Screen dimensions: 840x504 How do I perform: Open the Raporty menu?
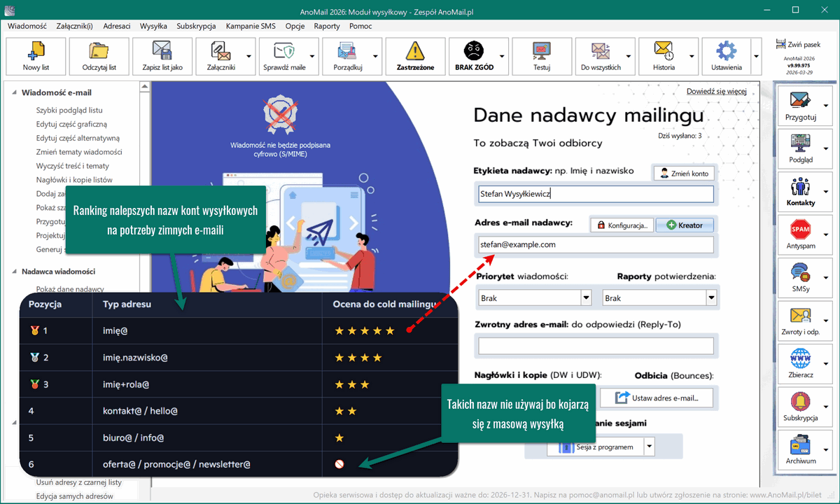coord(327,26)
